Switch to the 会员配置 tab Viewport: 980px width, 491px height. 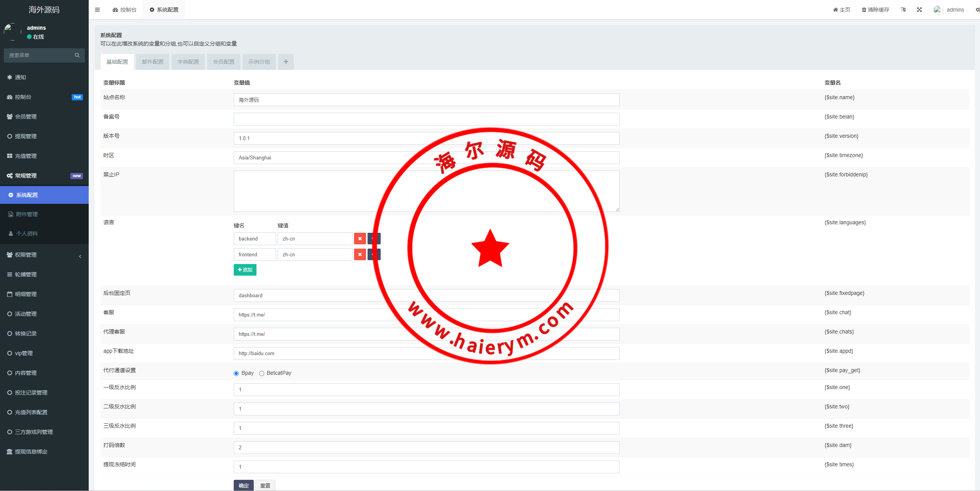point(224,62)
